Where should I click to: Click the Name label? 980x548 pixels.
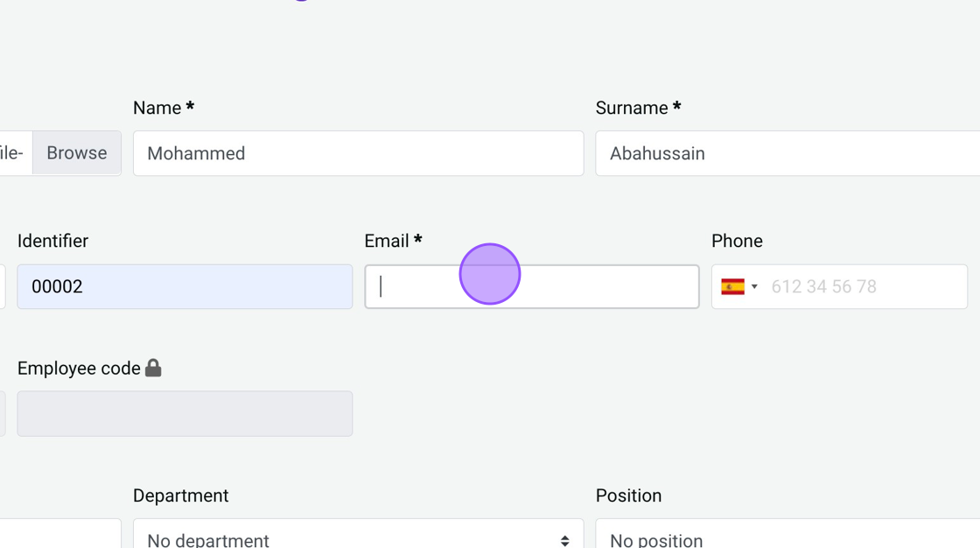pos(157,108)
